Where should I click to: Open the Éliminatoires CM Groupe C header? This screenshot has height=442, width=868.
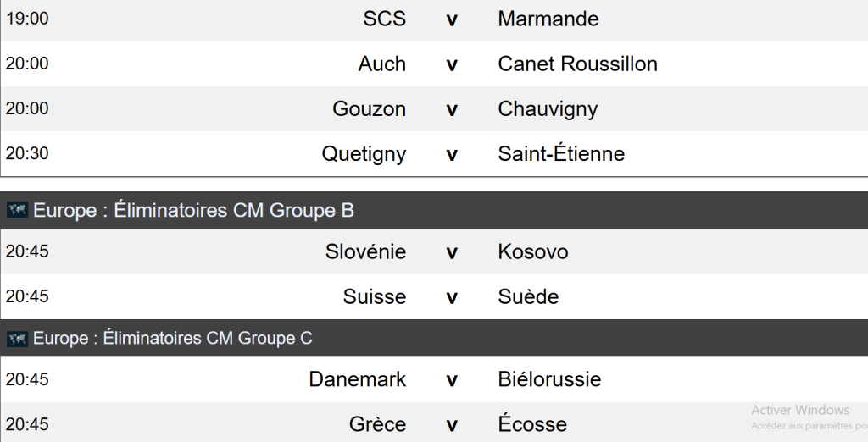pos(173,339)
